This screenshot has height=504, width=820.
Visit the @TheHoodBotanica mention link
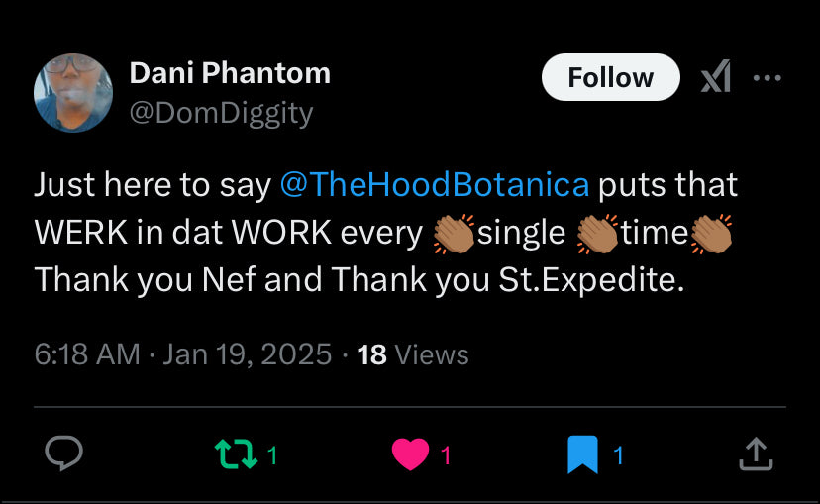click(x=435, y=185)
